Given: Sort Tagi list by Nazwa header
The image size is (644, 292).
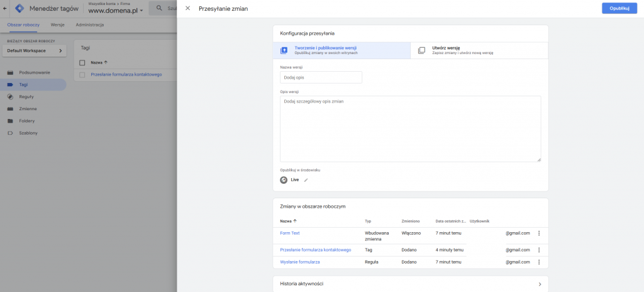Looking at the screenshot, I should 99,62.
